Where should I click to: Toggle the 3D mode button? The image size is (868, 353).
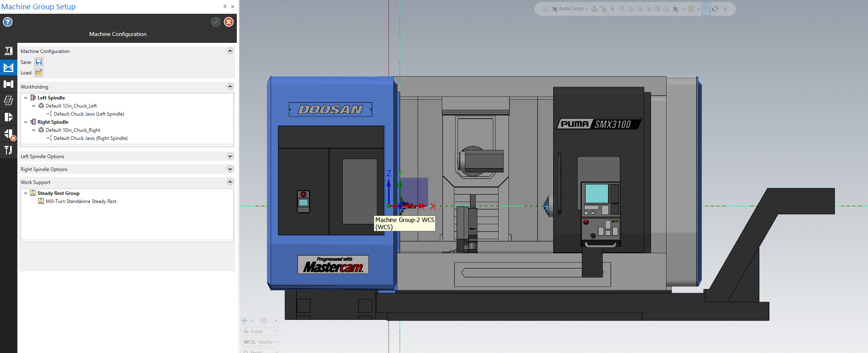(263, 321)
